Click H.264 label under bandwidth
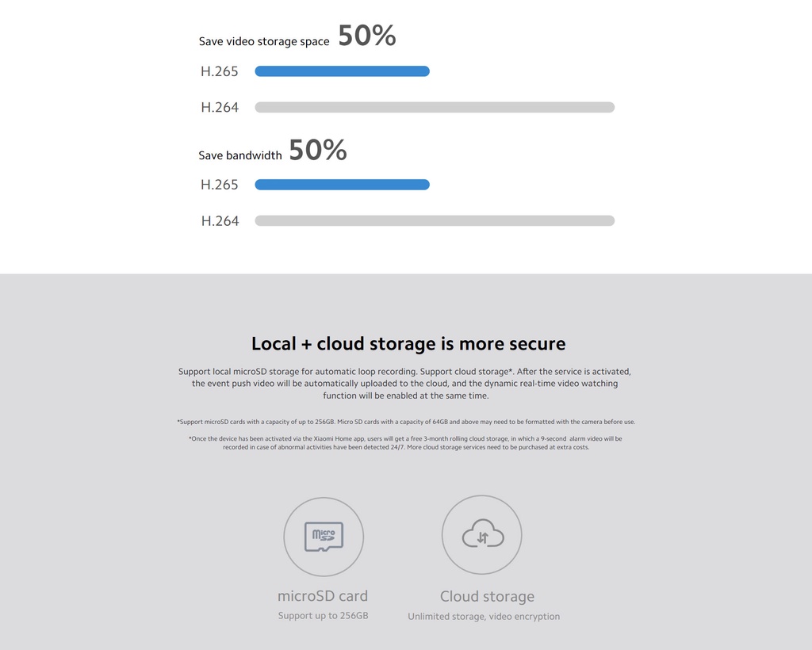Viewport: 812px width, 650px height. pos(220,221)
